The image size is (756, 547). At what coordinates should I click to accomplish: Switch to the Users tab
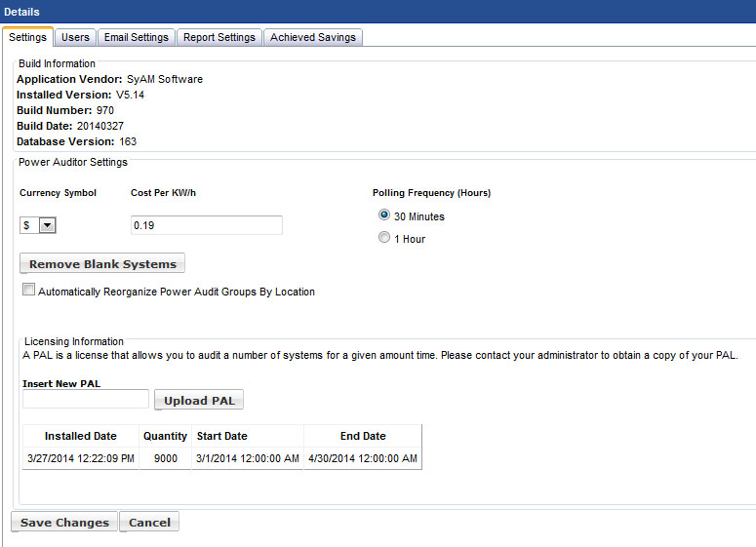(x=75, y=37)
